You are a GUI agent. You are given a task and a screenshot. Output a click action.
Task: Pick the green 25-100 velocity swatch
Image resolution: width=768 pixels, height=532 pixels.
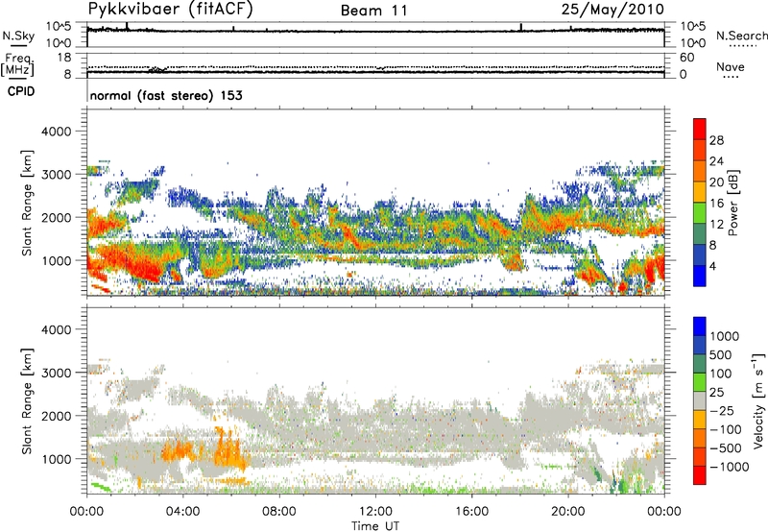700,382
